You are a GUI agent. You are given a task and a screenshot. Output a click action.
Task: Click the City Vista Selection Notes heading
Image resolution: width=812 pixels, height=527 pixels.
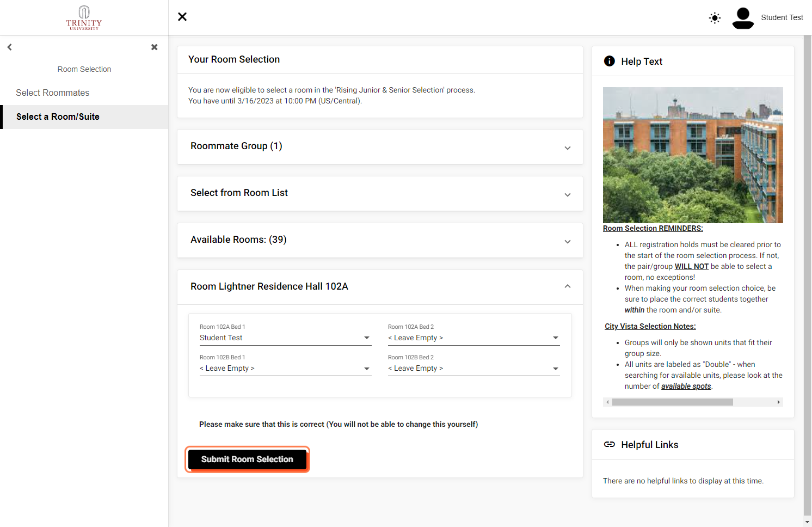point(650,327)
